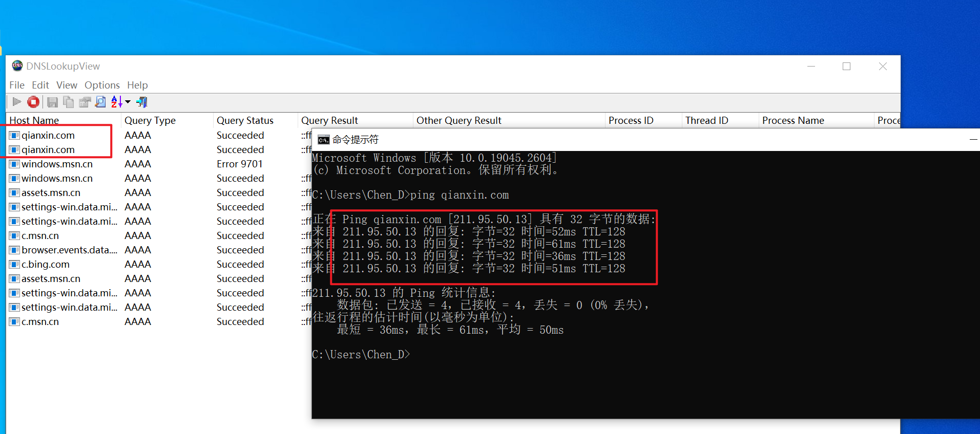Click the Copy selected items icon
This screenshot has height=434, width=980.
coord(68,102)
